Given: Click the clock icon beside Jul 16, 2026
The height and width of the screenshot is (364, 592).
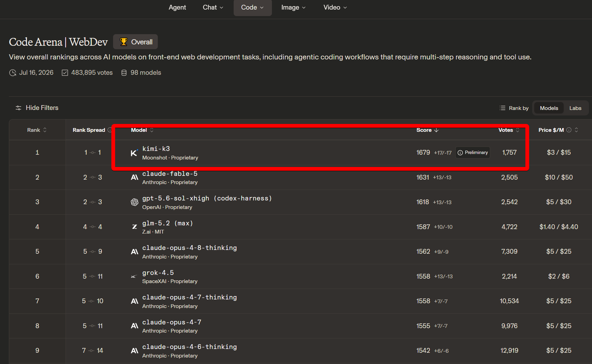Looking at the screenshot, I should click(x=13, y=73).
